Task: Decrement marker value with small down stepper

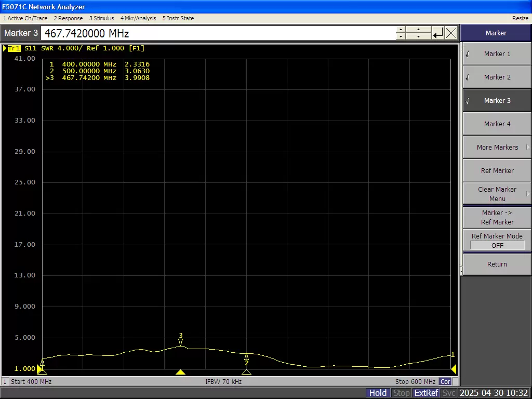Action: [x=400, y=36]
